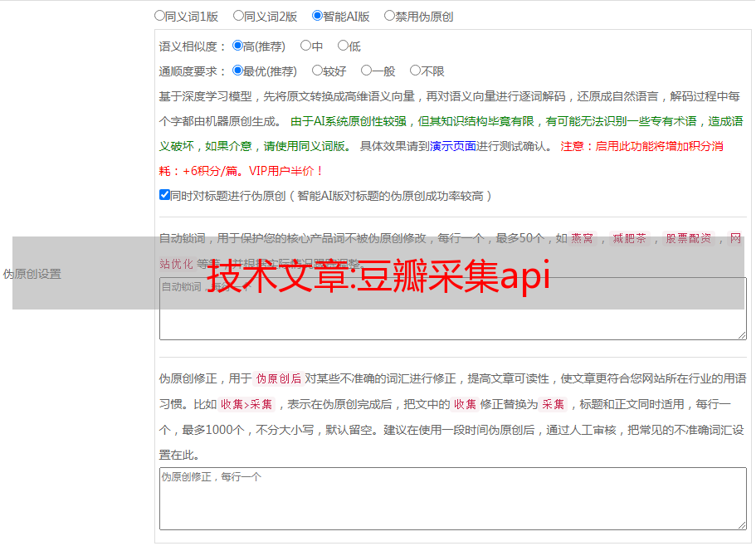Click the 伪原创修正 text area resize handle

click(741, 524)
